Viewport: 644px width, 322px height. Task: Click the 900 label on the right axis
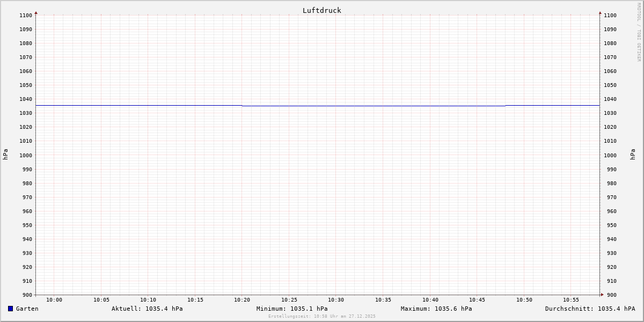click(x=610, y=295)
